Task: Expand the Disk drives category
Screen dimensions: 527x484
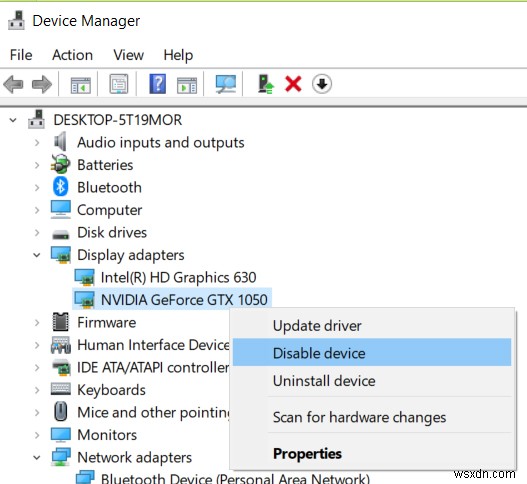Action: 37,233
